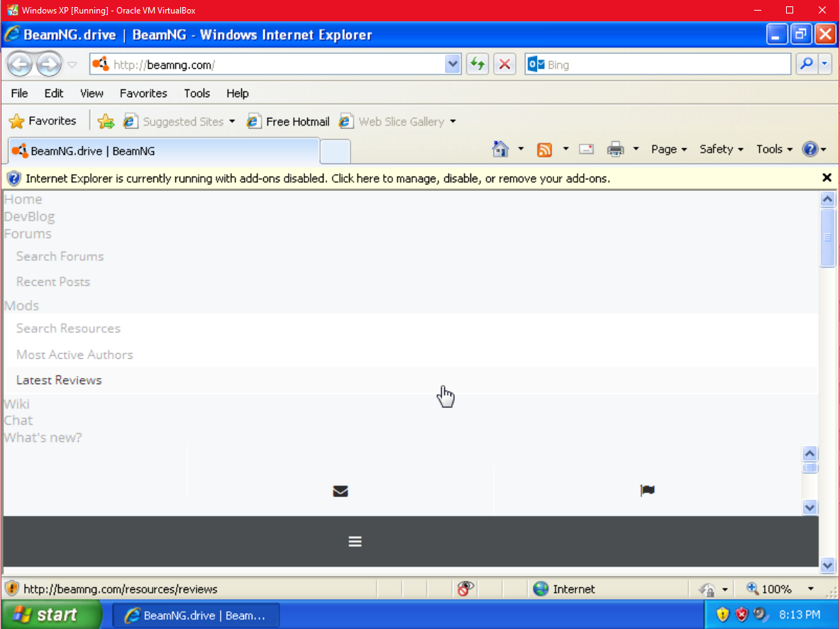Image resolution: width=840 pixels, height=629 pixels.
Task: Click the blue Help question icon
Action: click(x=810, y=149)
